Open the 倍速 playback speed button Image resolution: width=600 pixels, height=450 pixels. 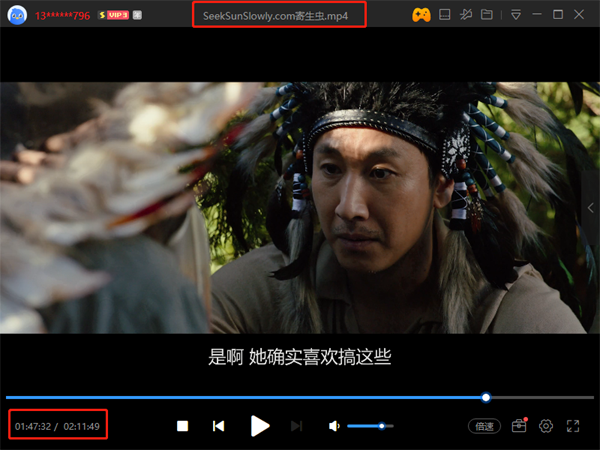point(484,426)
